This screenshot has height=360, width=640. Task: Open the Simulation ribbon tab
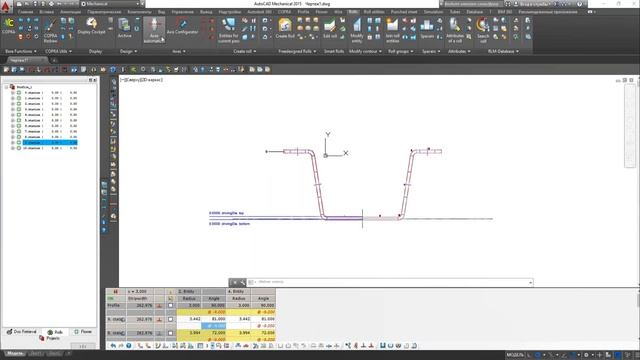433,12
